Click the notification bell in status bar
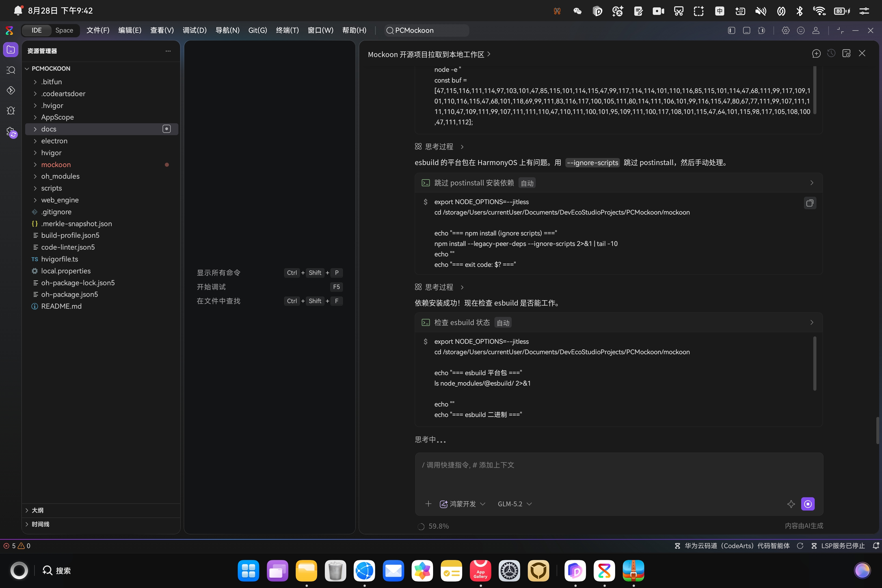 875,546
